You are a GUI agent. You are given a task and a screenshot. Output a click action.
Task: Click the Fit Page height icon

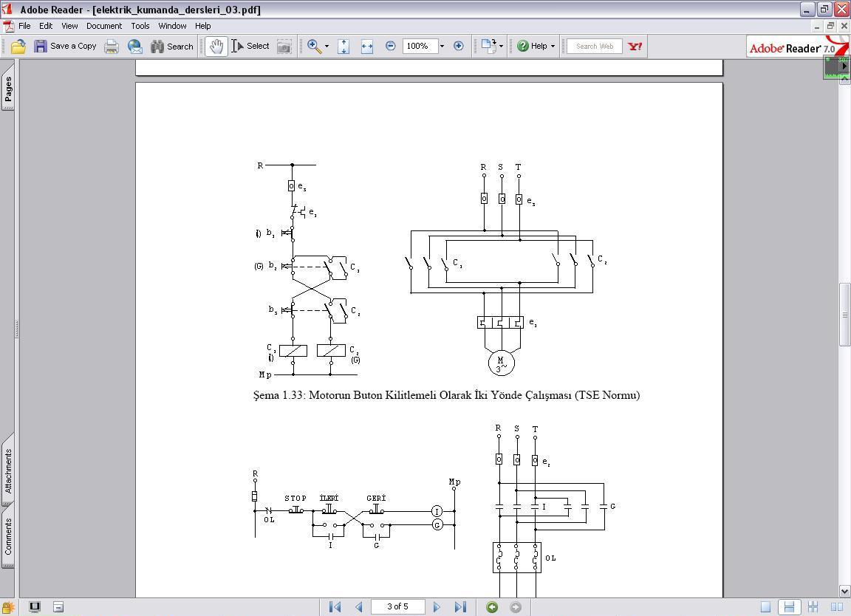click(x=344, y=46)
